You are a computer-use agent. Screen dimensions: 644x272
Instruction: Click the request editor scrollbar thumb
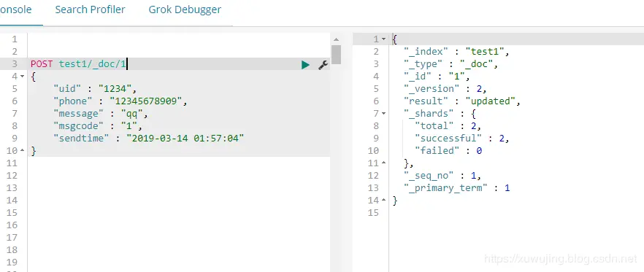(336, 55)
